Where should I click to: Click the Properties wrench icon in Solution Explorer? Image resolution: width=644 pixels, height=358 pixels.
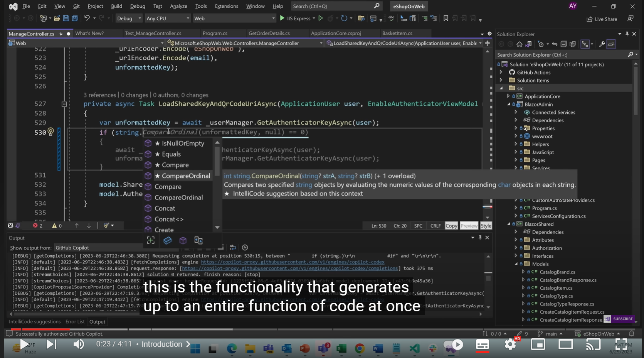[x=602, y=44]
